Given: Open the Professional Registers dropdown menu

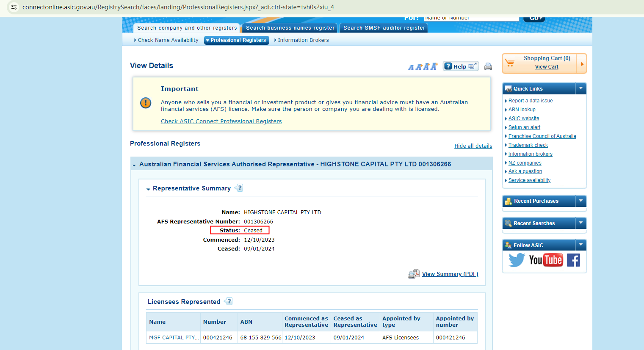Looking at the screenshot, I should [237, 40].
